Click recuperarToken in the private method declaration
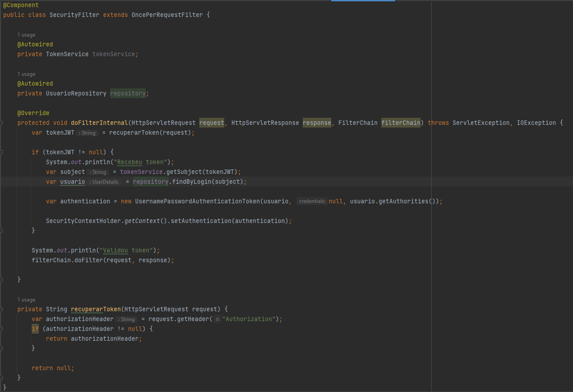573x392 pixels. 96,309
